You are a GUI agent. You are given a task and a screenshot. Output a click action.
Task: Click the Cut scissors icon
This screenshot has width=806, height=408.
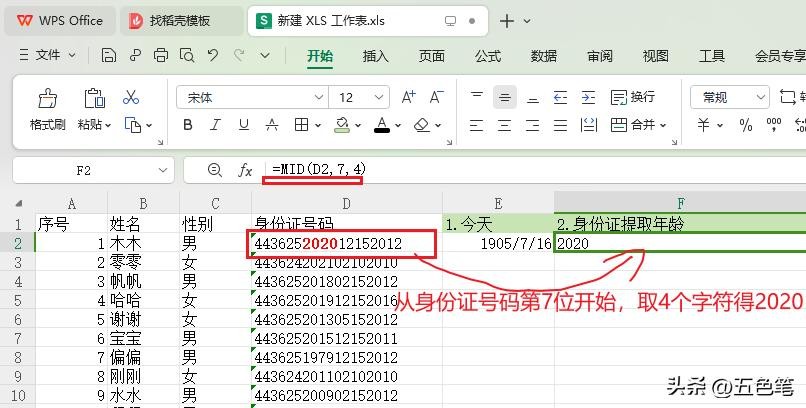tap(130, 98)
